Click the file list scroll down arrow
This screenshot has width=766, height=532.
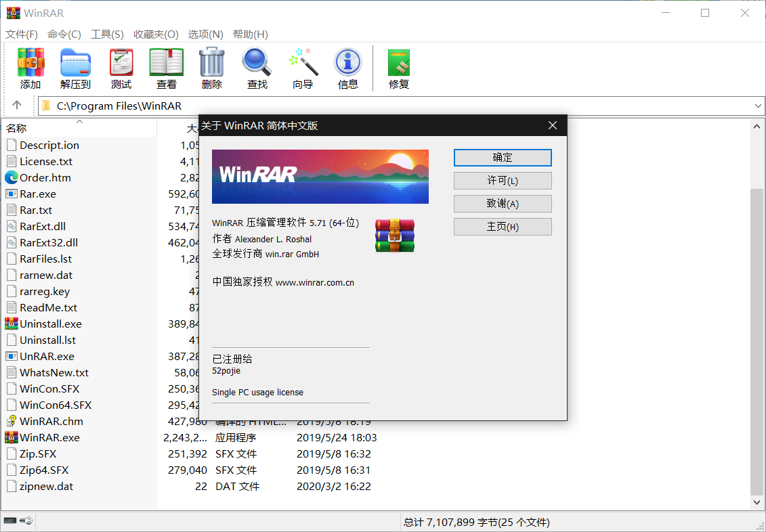(x=757, y=502)
